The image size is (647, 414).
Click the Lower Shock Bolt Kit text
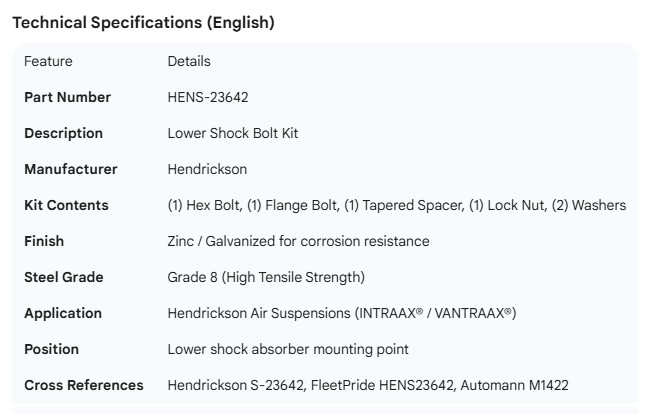pyautogui.click(x=233, y=133)
